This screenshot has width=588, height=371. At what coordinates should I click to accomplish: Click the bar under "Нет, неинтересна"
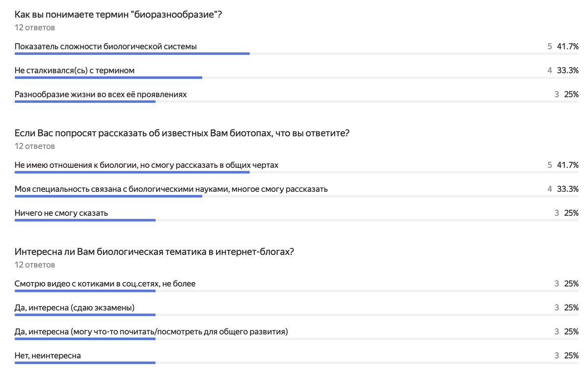click(85, 363)
